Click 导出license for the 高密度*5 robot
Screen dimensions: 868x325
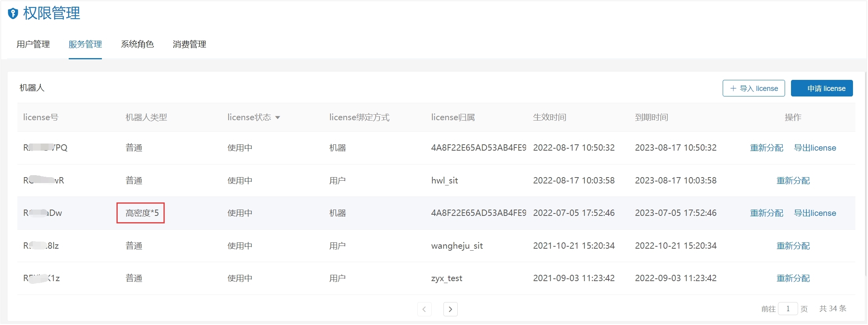click(815, 213)
